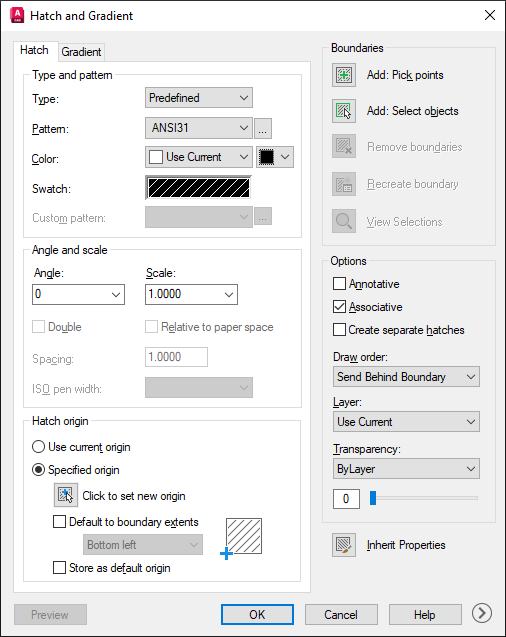Viewport: 506px width, 637px height.
Task: Click the Add: Select objects icon
Action: [x=344, y=111]
